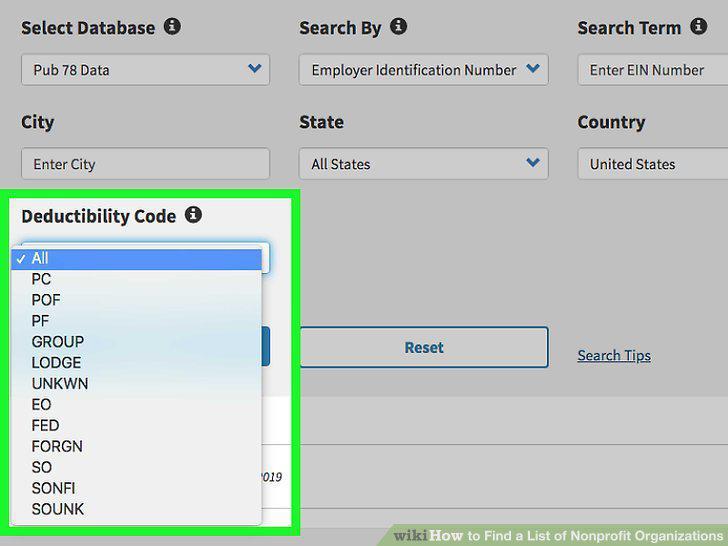728x546 pixels.
Task: Click the Enter EIN Number field
Action: pyautogui.click(x=653, y=70)
